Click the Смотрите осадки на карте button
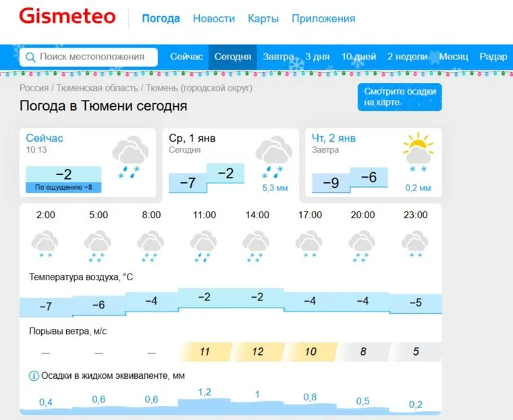The width and height of the screenshot is (513, 420). click(400, 97)
